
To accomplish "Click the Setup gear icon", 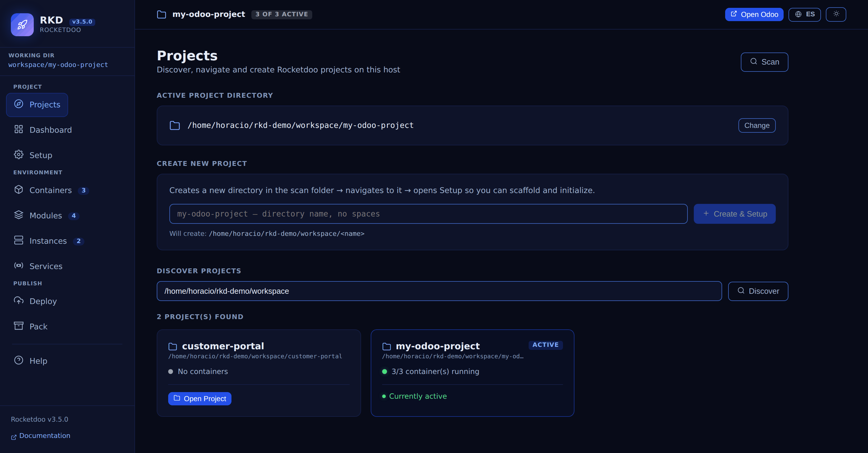I will 19,155.
